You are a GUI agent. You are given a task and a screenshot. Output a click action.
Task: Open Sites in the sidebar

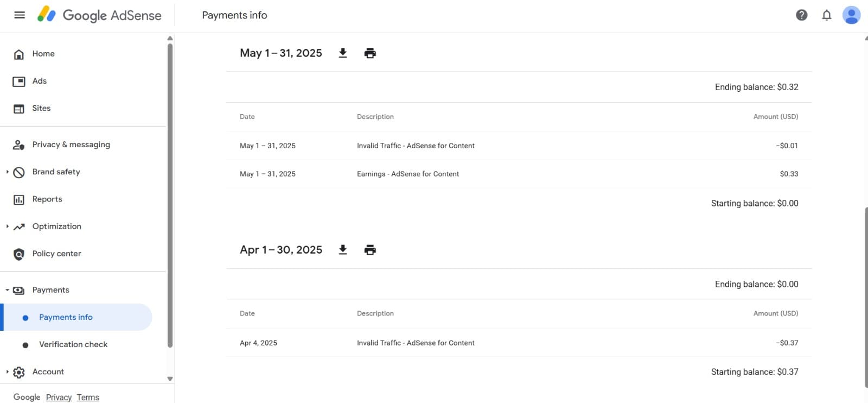[x=41, y=108]
